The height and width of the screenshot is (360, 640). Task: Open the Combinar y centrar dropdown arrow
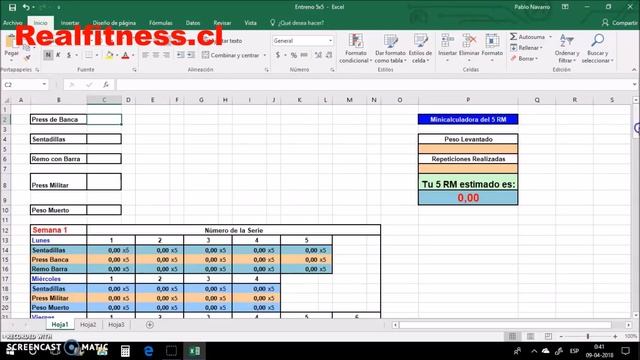point(264,55)
